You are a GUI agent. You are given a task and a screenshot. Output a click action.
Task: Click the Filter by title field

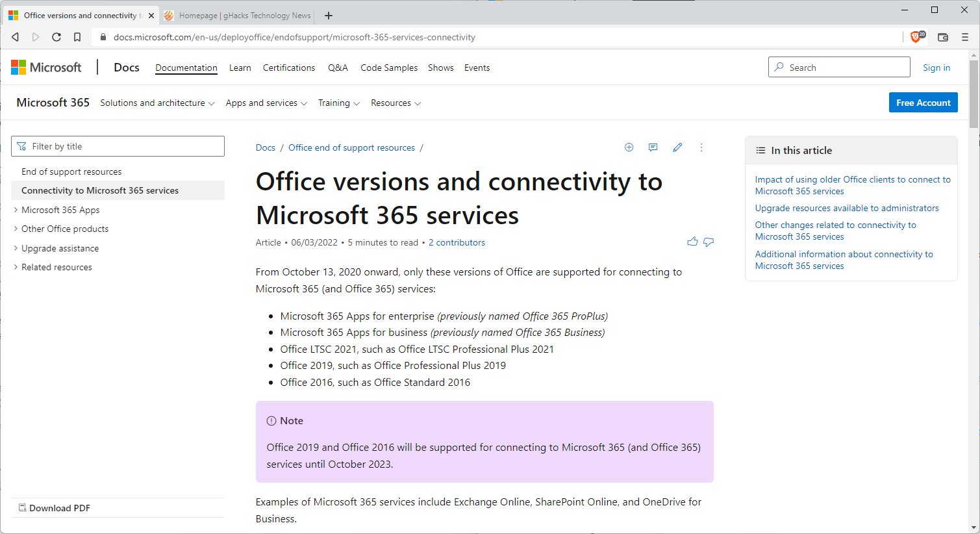click(118, 146)
